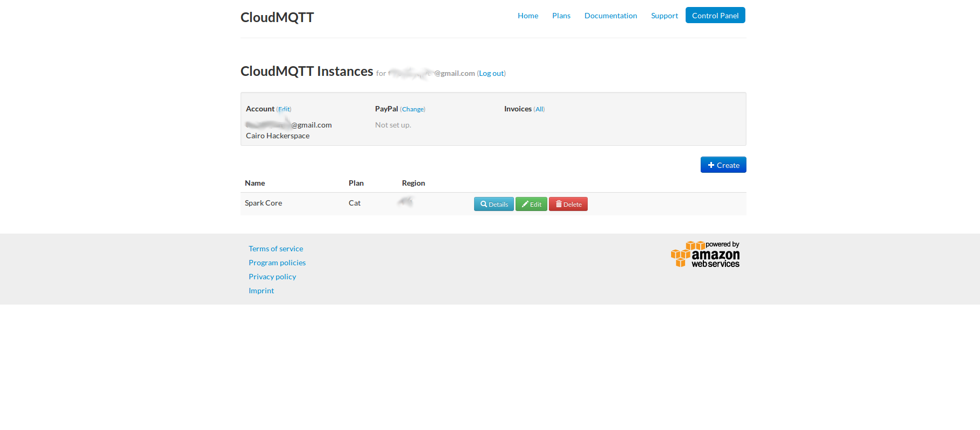
Task: Change the PayPal setup
Action: [x=413, y=109]
